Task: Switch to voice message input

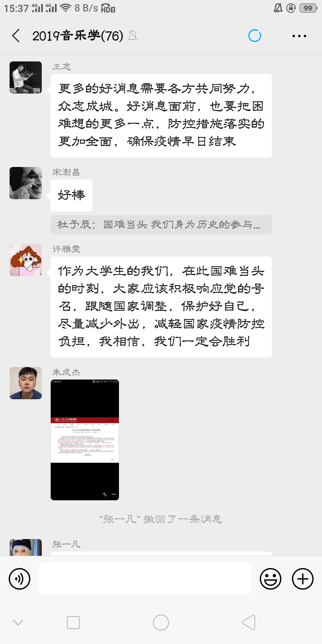Action: [x=20, y=579]
